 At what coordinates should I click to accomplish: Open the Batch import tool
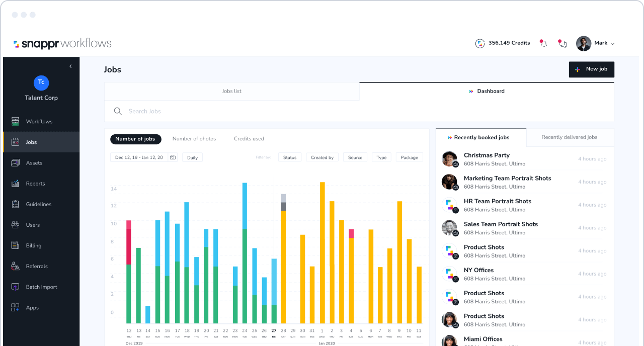click(42, 287)
